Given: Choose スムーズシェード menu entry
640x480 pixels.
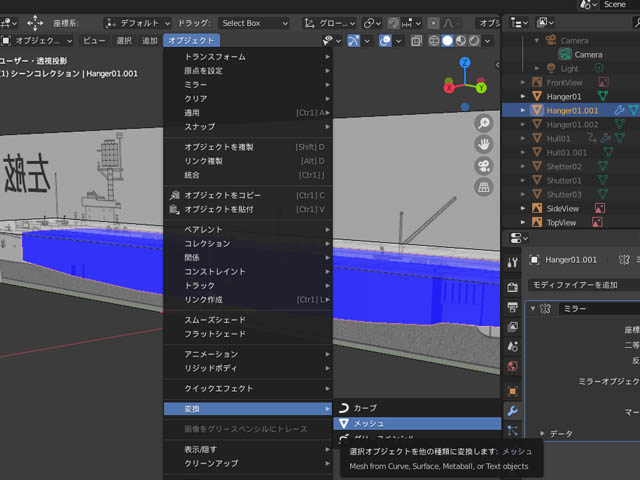Looking at the screenshot, I should (x=248, y=320).
